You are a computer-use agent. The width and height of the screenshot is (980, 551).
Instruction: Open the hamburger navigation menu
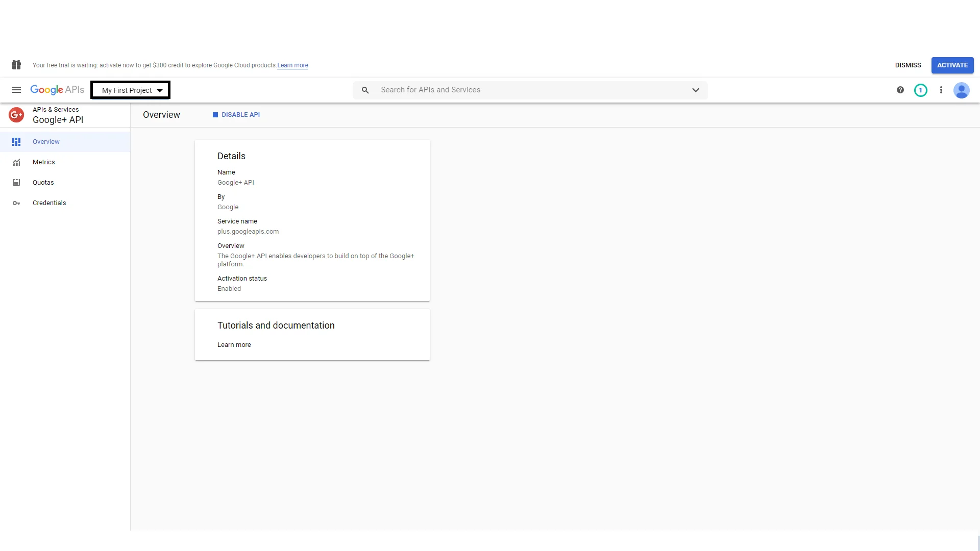point(16,90)
